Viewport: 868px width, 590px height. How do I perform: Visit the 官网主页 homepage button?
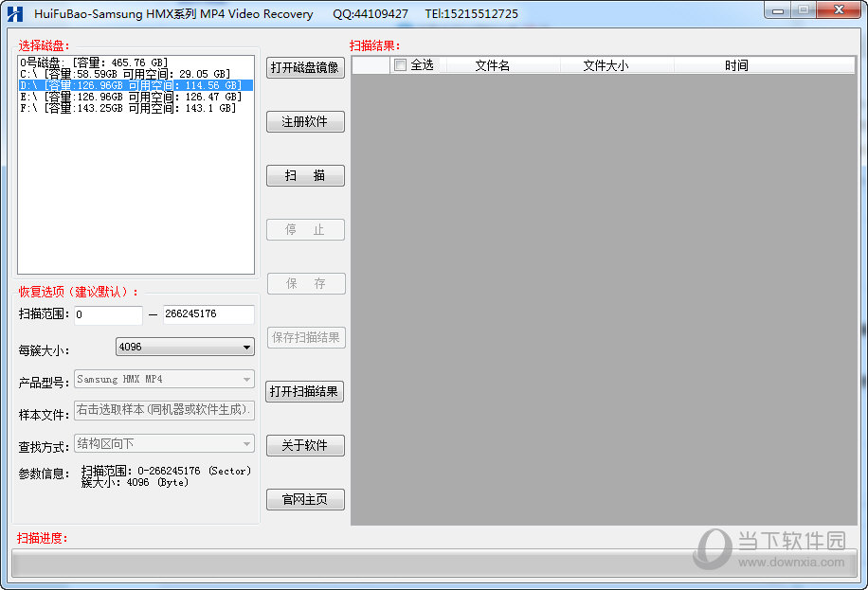[x=305, y=500]
